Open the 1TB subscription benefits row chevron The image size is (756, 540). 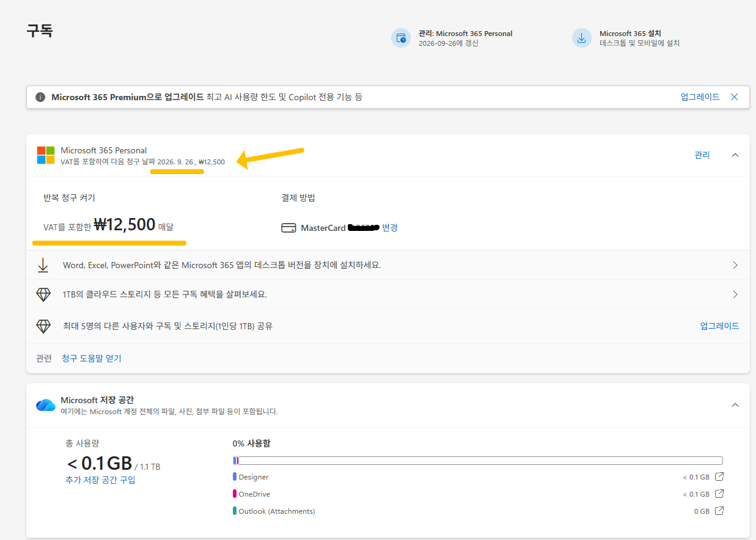735,294
